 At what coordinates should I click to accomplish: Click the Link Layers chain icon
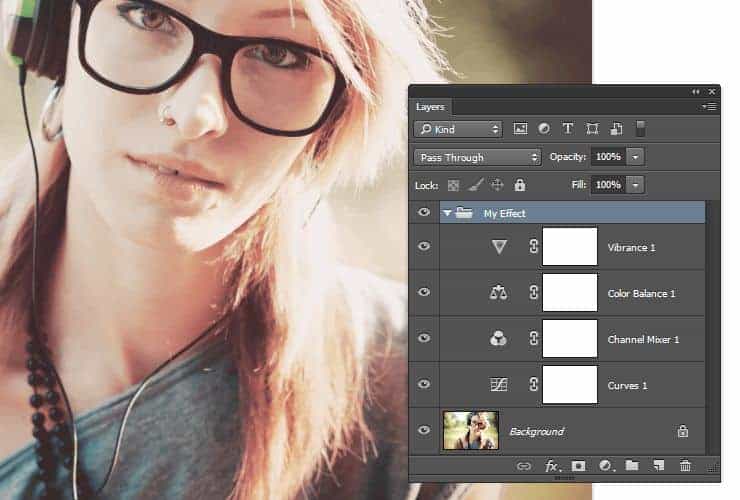(523, 466)
